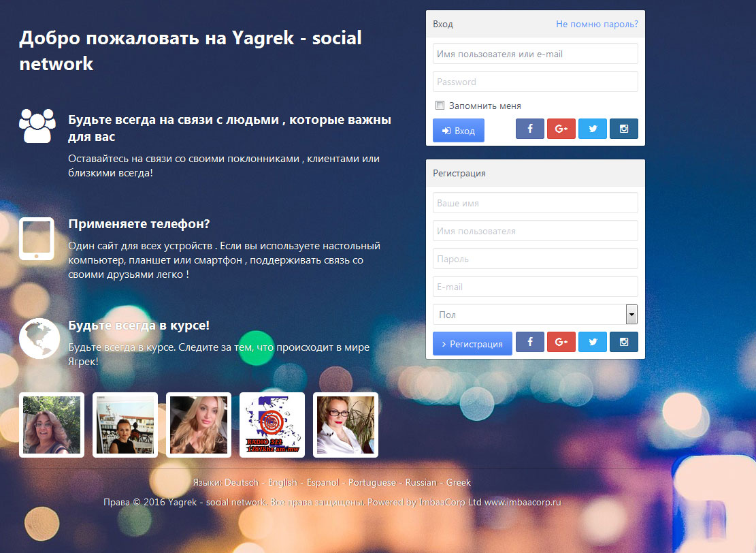Expand the Пол gender dropdown

click(x=535, y=315)
